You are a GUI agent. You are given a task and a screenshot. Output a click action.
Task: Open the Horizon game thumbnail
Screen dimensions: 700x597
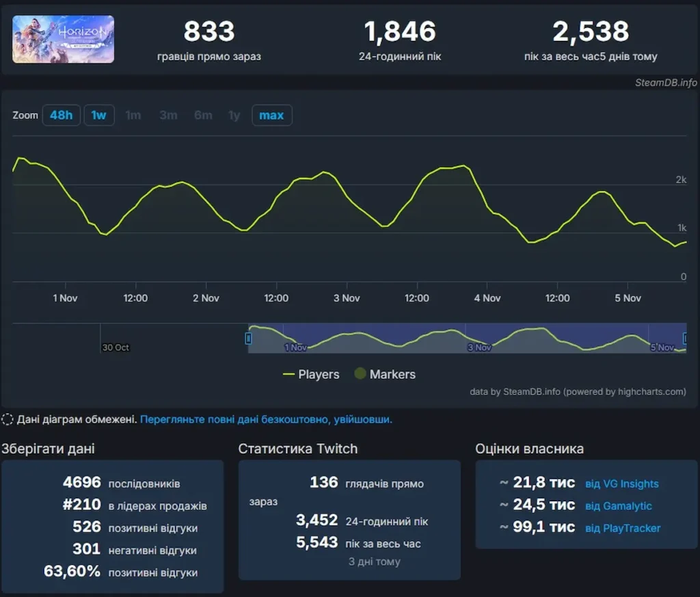coord(63,39)
